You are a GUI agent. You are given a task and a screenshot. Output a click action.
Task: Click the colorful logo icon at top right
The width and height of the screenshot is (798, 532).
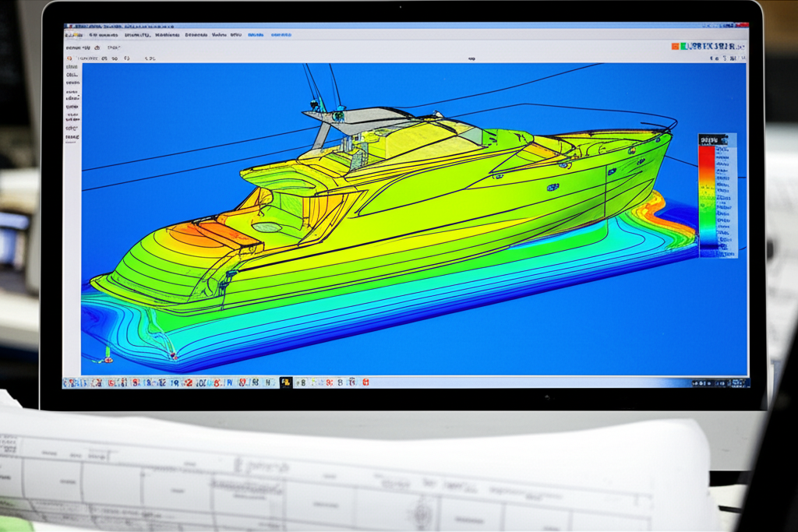point(676,47)
